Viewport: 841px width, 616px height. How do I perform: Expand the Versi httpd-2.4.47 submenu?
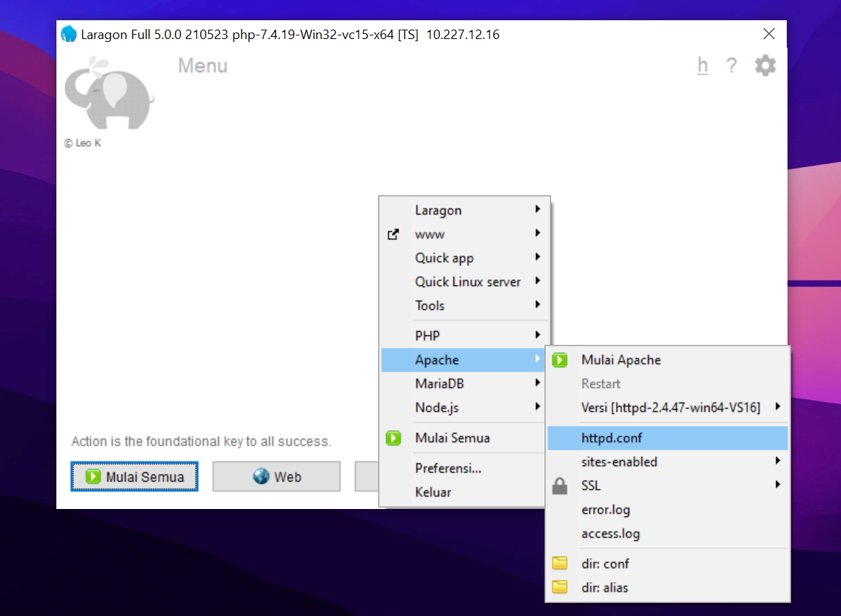coord(670,408)
